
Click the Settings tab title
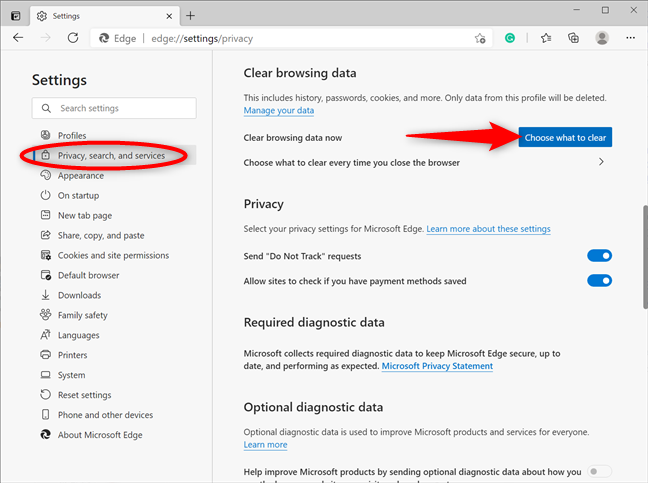click(66, 16)
